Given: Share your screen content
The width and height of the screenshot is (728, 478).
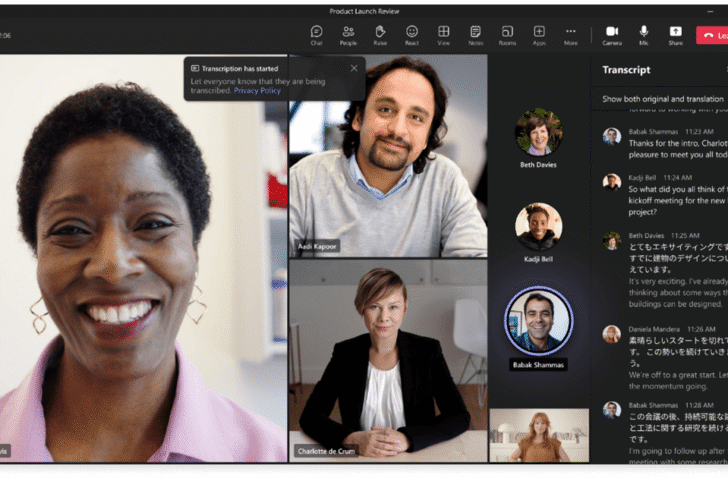Looking at the screenshot, I should (676, 35).
